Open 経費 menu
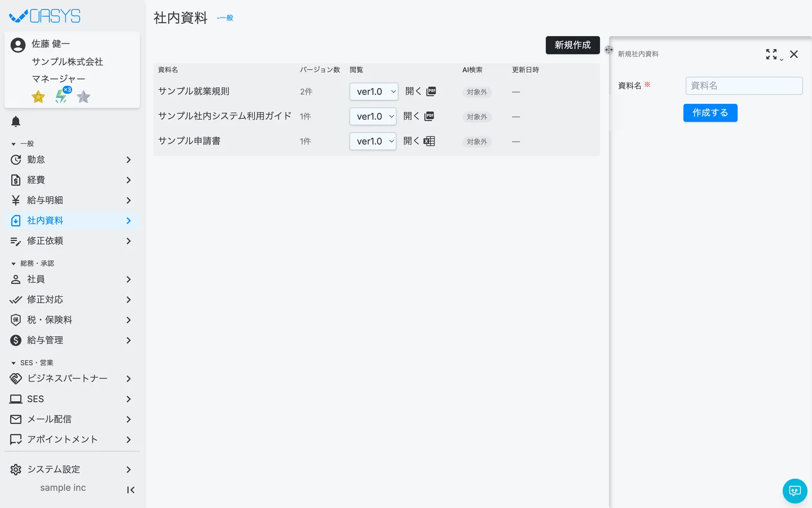This screenshot has width=812, height=508. pos(72,180)
